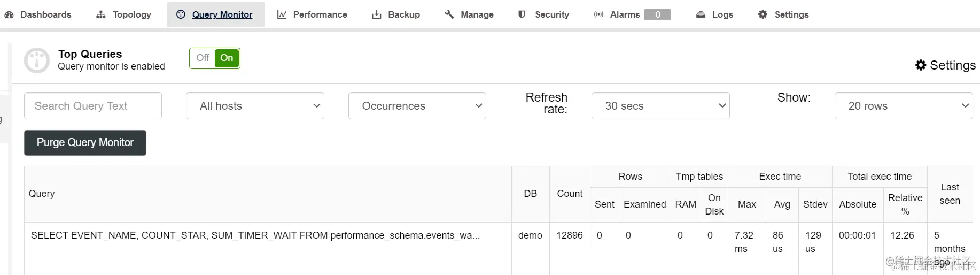Change the 30 secs refresh rate dropdown
This screenshot has width=980, height=275.
pyautogui.click(x=660, y=106)
